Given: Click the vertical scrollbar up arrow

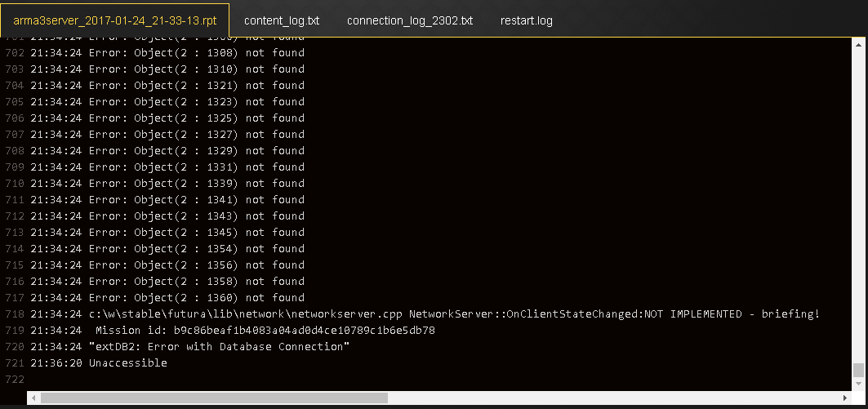Looking at the screenshot, I should click(x=858, y=44).
